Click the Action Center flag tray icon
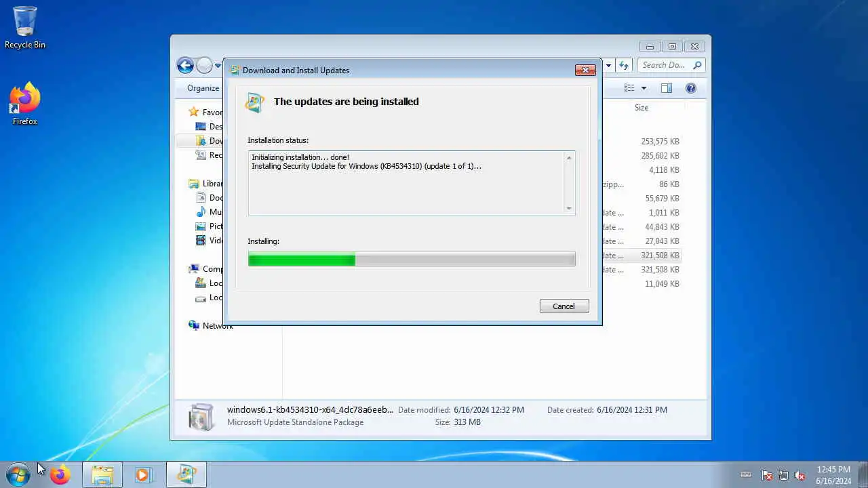The image size is (868, 488). 767,475
